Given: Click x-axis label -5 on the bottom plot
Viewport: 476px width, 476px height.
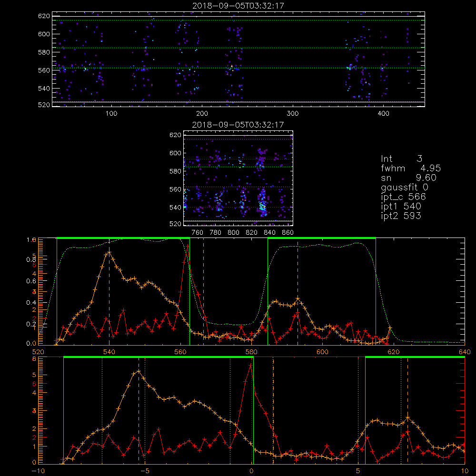Looking at the screenshot, I should click(145, 471).
